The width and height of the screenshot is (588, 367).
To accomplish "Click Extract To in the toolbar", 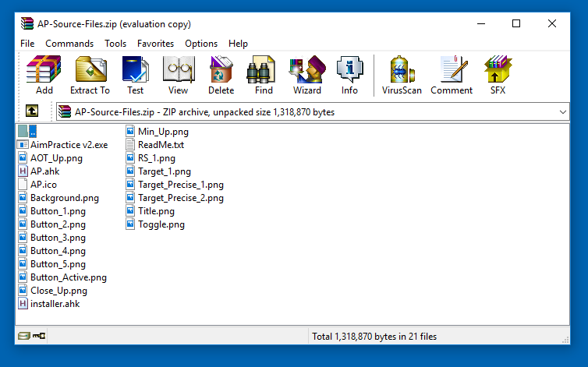I will click(90, 76).
